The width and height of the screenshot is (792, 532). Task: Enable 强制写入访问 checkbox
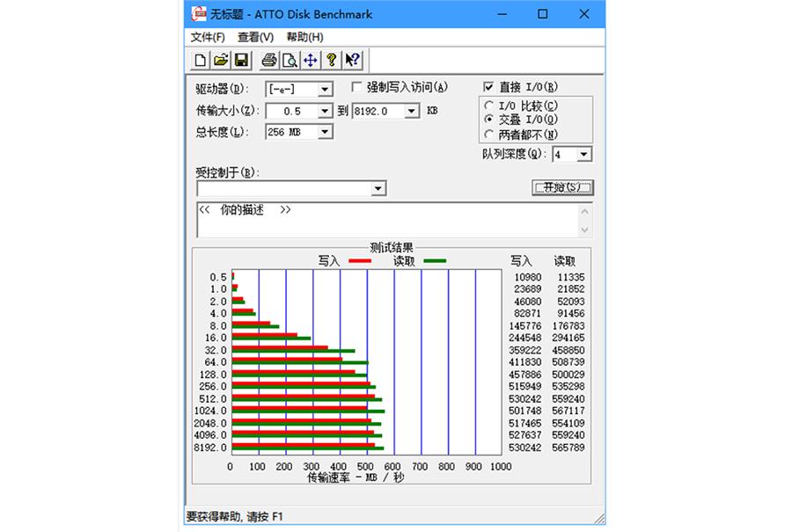pyautogui.click(x=356, y=87)
